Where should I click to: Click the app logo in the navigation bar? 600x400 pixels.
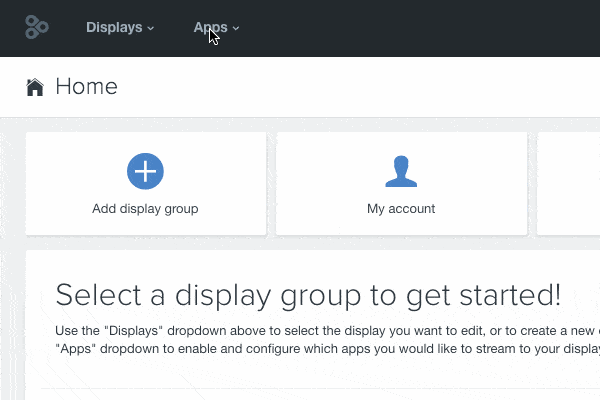pyautogui.click(x=36, y=28)
